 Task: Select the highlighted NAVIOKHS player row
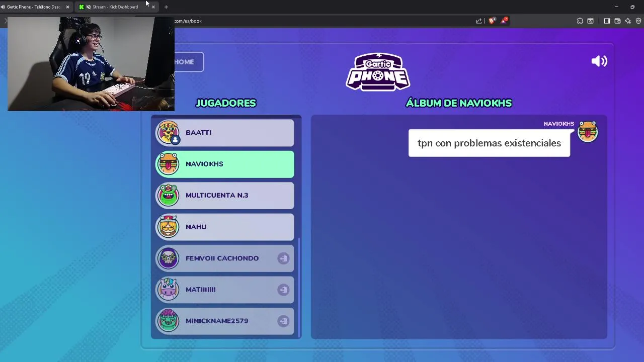pos(224,164)
